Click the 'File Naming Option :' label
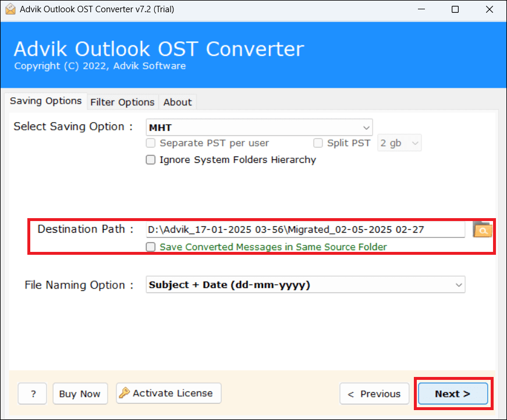The width and height of the screenshot is (507, 420). [79, 285]
